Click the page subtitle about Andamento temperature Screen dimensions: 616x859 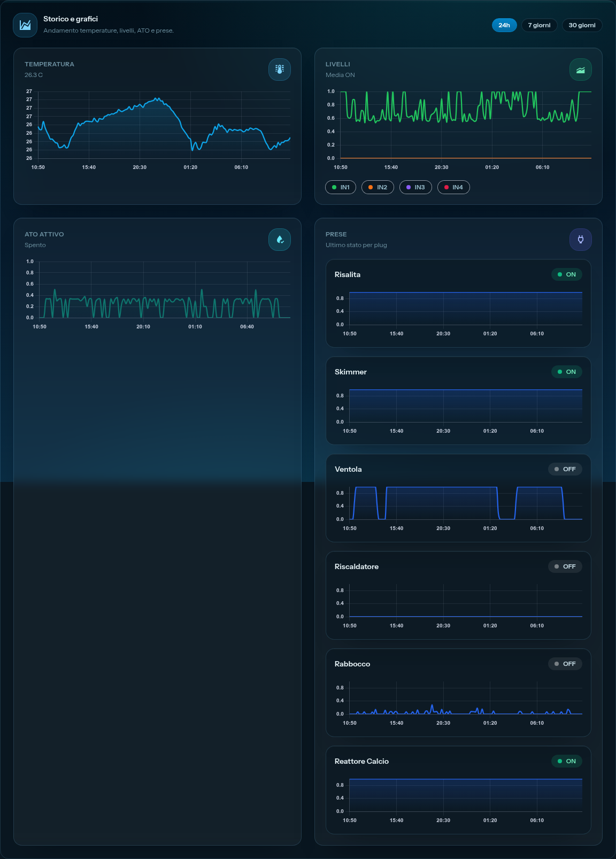point(109,30)
